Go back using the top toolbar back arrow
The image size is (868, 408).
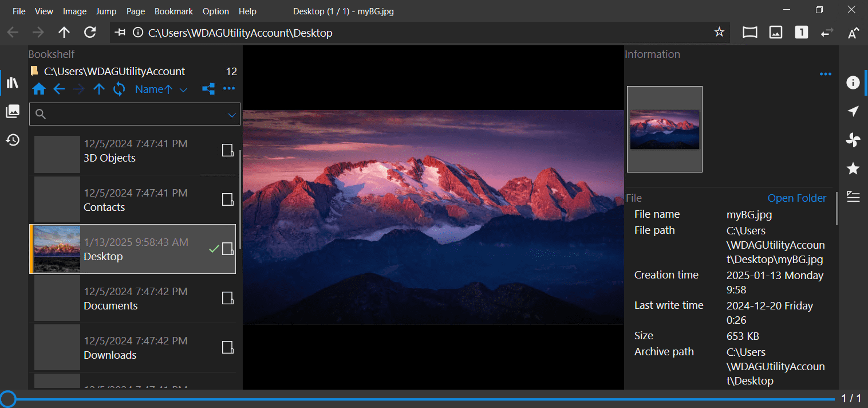click(13, 33)
